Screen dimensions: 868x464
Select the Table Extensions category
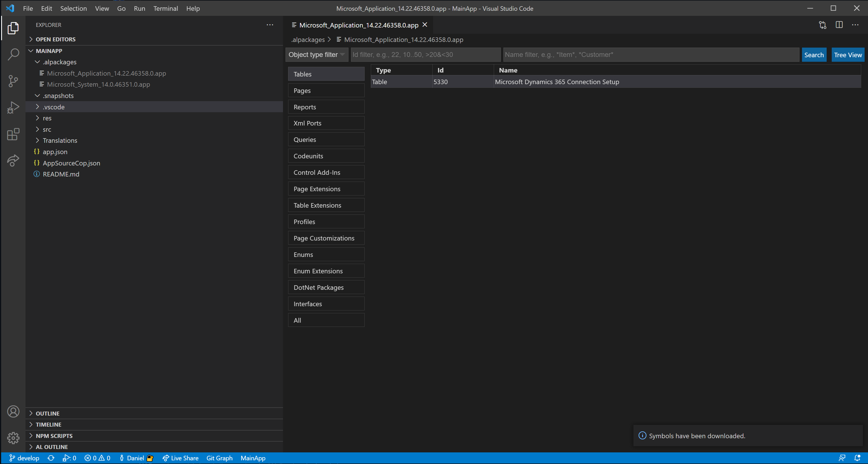pyautogui.click(x=326, y=205)
